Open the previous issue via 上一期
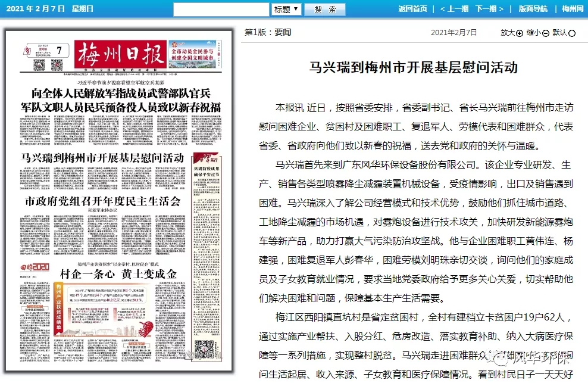This screenshot has height=383, width=588. (455, 9)
